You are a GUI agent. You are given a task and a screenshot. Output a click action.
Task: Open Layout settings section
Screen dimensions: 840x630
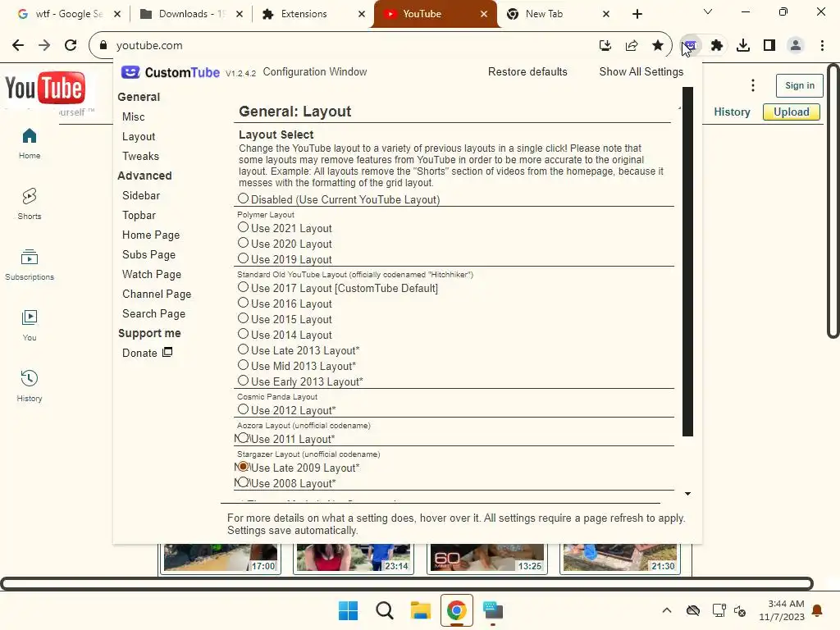[138, 137]
